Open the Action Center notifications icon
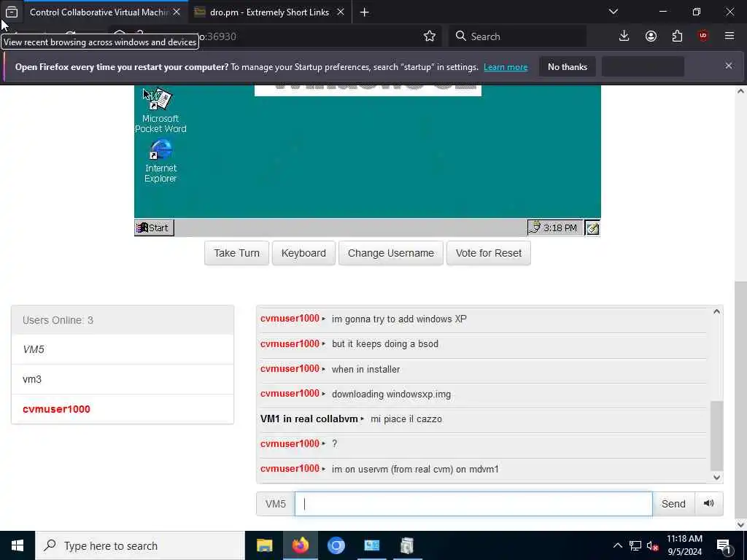Screen dimensions: 747x560 click(723, 545)
